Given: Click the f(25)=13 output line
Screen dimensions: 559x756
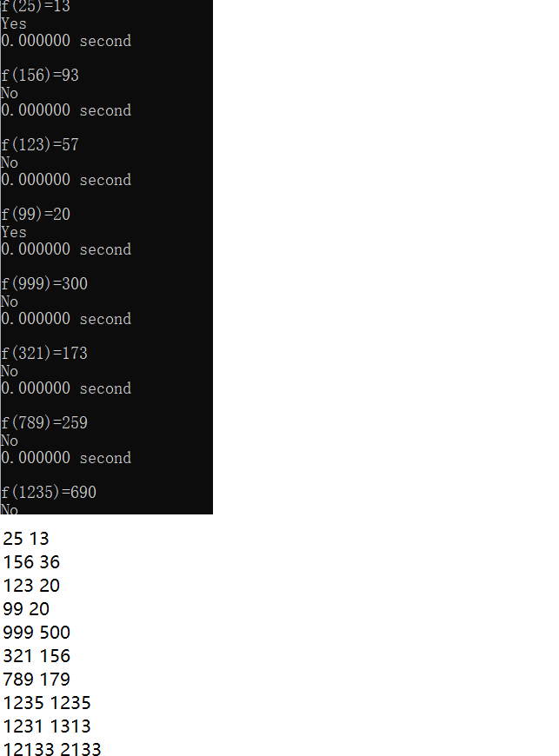Looking at the screenshot, I should point(36,6).
